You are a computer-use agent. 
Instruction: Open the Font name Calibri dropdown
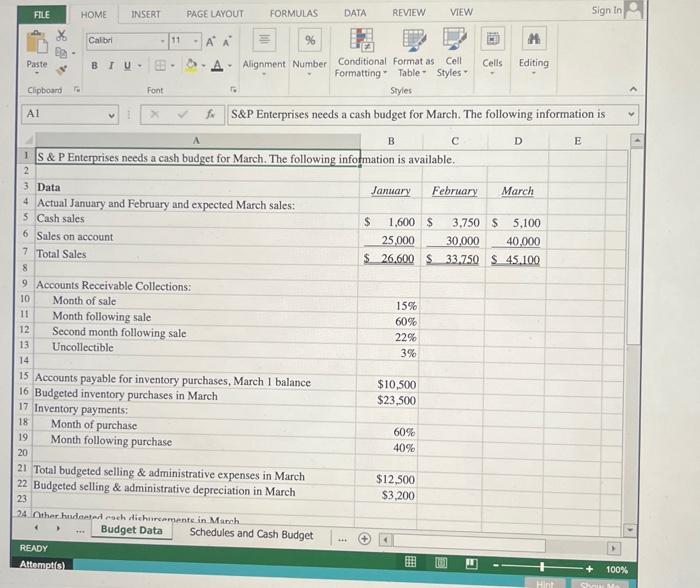point(162,41)
